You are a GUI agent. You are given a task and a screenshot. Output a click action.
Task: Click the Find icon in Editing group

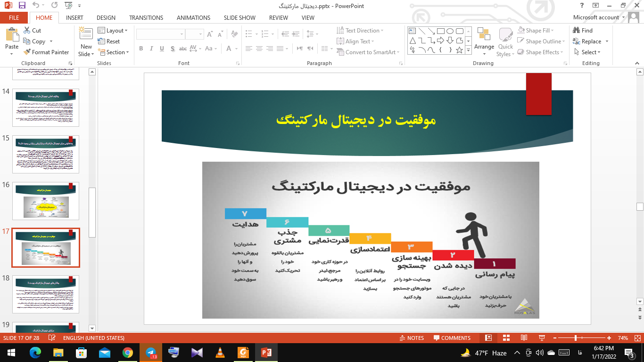point(577,31)
